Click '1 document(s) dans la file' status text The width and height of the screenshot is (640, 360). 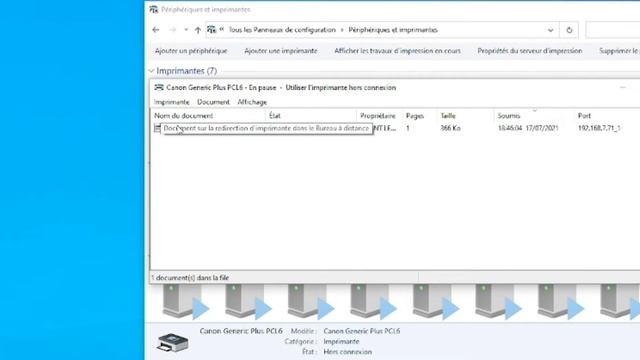point(190,278)
